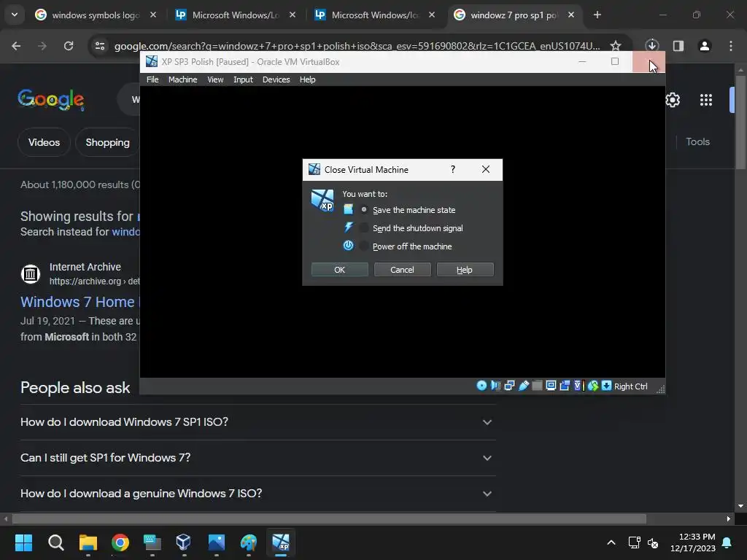Show hidden tray icons chevron
The width and height of the screenshot is (747, 560).
(611, 542)
